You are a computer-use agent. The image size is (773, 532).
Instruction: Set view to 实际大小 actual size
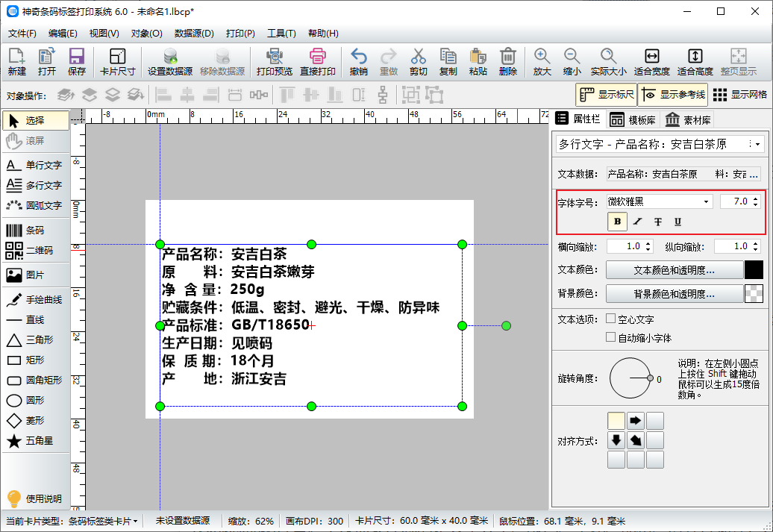609,62
